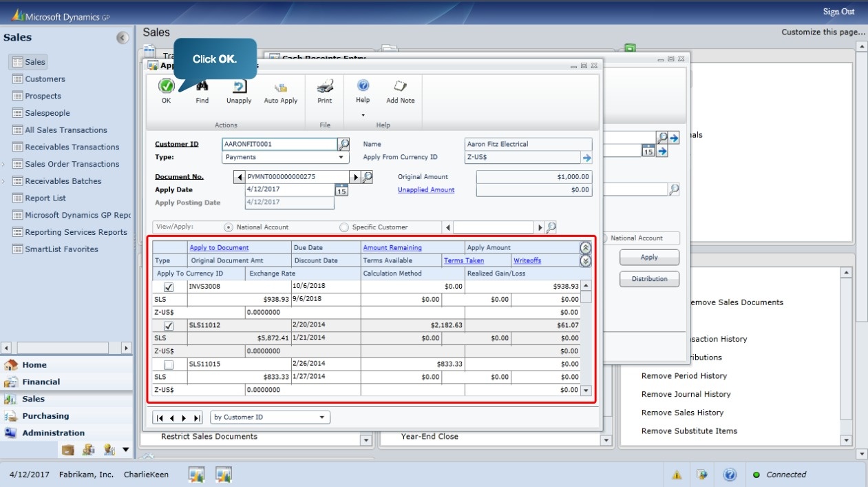The image size is (868, 487).
Task: Click the Unapplied Amount link
Action: (x=426, y=189)
